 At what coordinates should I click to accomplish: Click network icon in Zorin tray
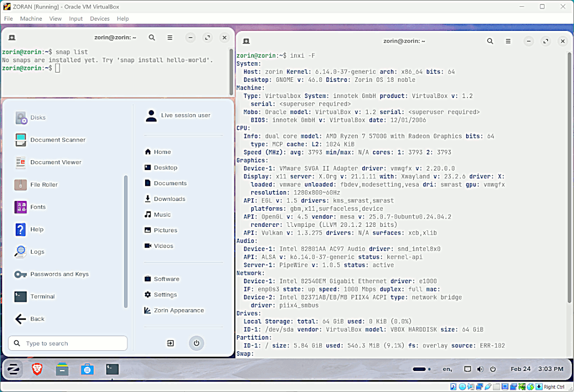pos(468,369)
